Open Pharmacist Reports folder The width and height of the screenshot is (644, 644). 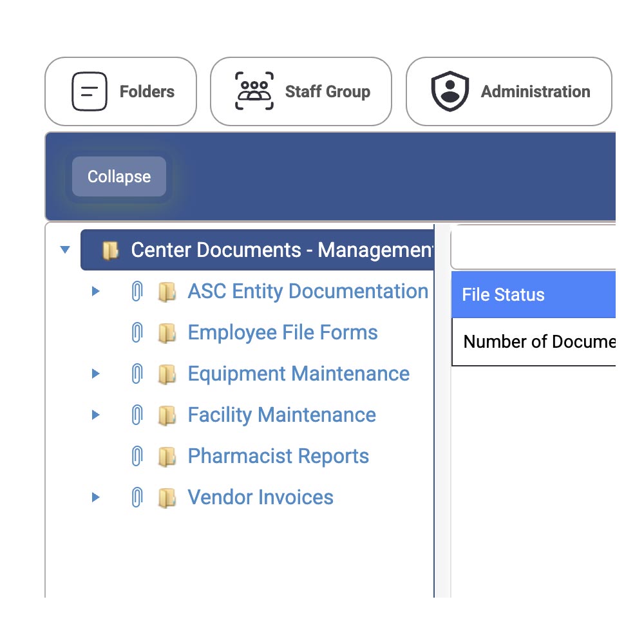[278, 456]
